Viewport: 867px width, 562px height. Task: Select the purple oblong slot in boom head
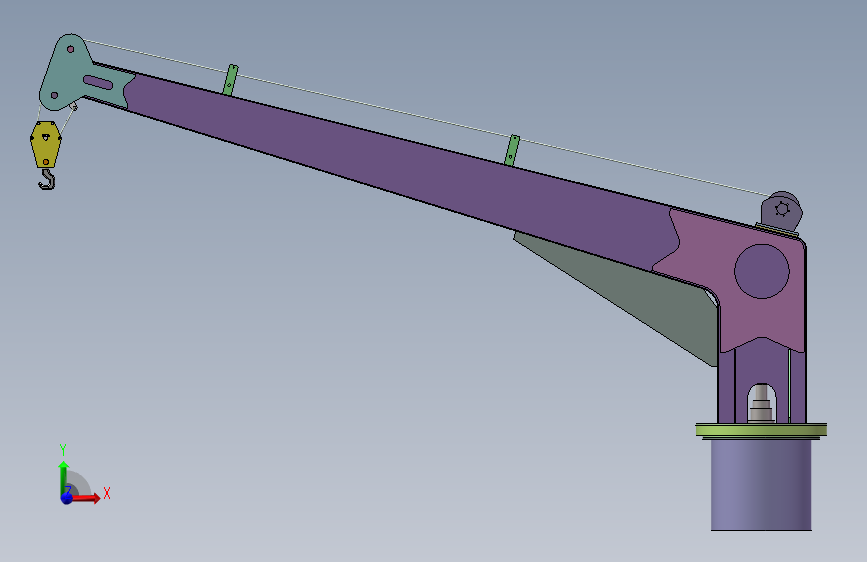(x=98, y=83)
